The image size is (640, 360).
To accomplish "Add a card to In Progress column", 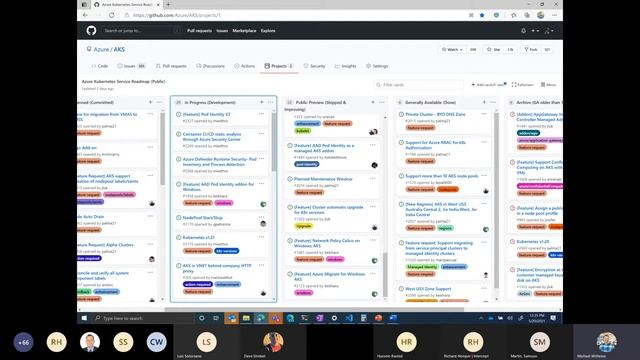I will click(x=262, y=102).
